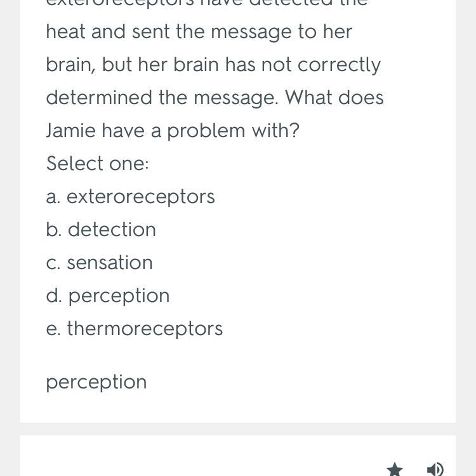This screenshot has height=476, width=476.
Task: Select option d. perception
Action: (108, 296)
